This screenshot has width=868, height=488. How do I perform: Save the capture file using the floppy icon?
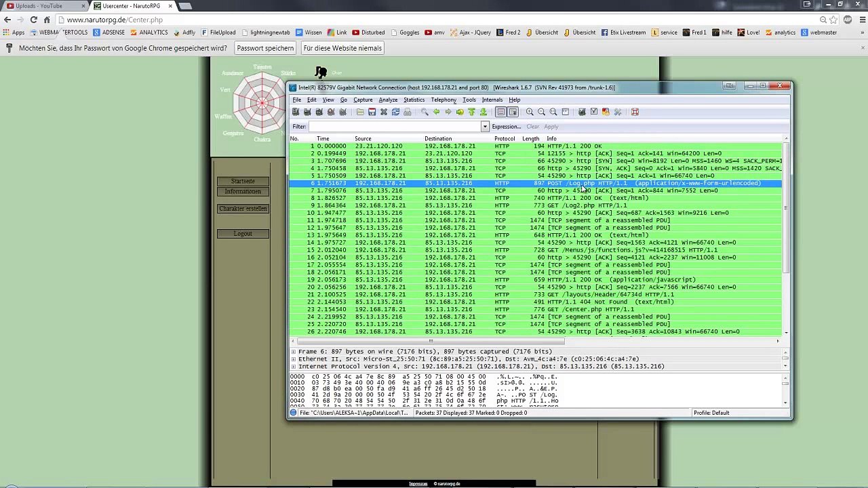(372, 112)
